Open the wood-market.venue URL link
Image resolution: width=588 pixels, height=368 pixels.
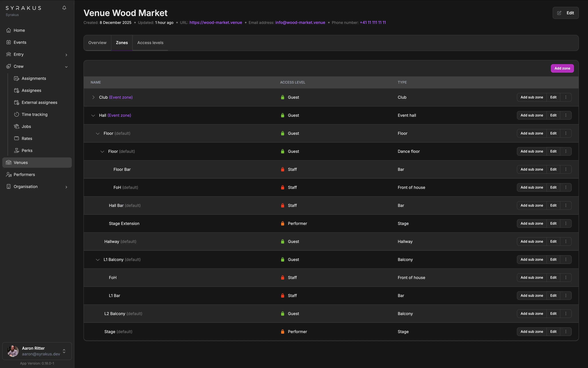coord(216,22)
